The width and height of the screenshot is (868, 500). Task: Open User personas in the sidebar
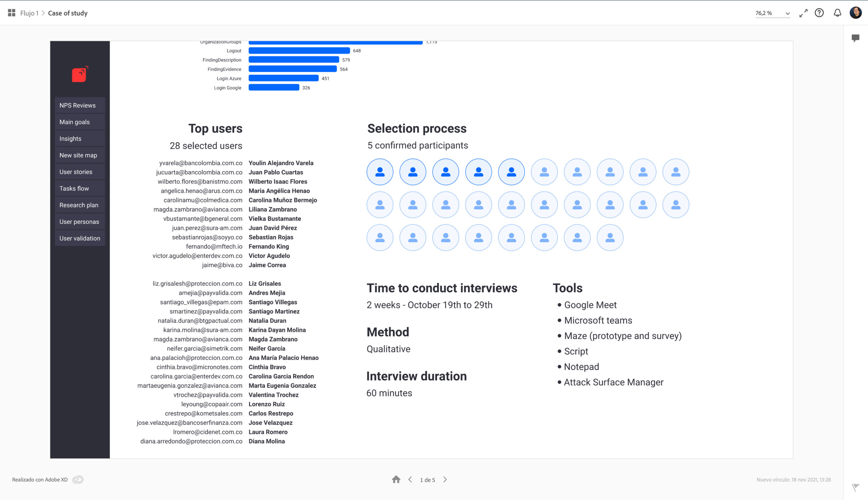pyautogui.click(x=80, y=222)
